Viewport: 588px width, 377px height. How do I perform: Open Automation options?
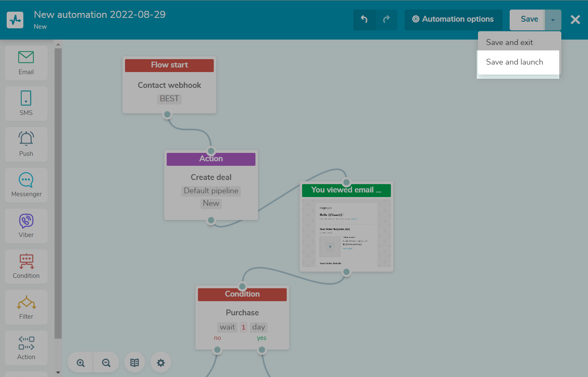pyautogui.click(x=453, y=20)
